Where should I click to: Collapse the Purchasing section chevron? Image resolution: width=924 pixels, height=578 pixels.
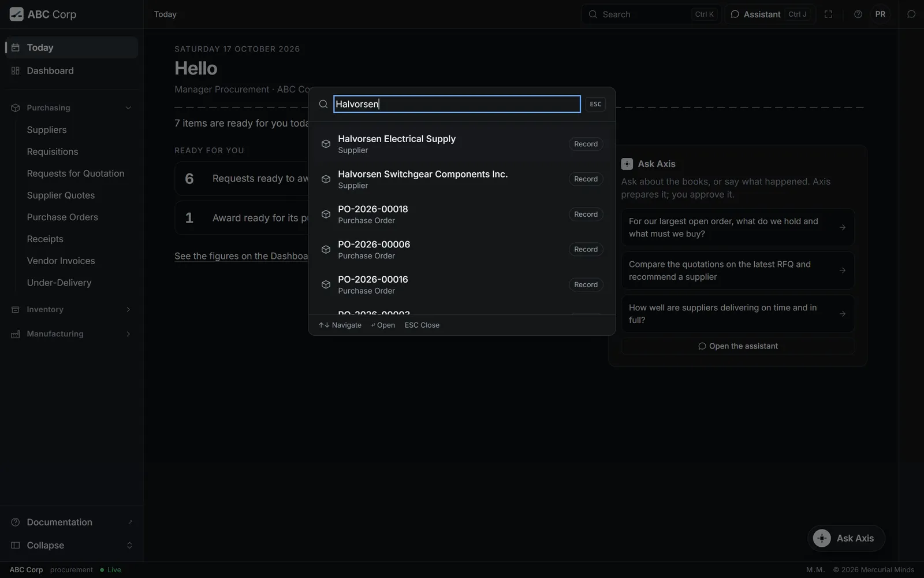coord(128,108)
